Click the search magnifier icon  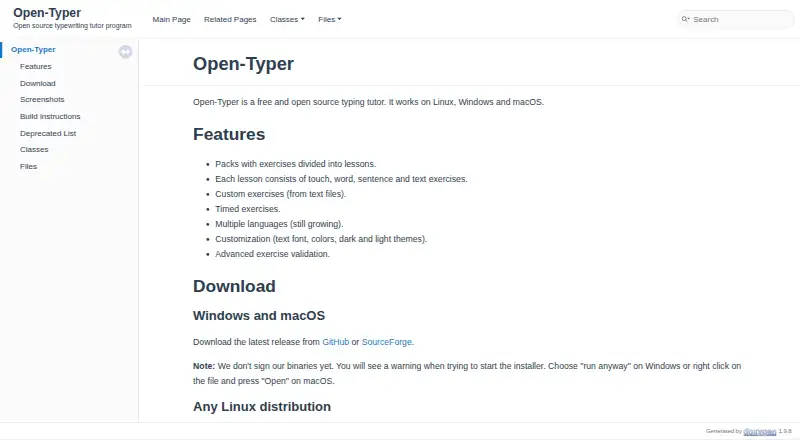tap(685, 19)
